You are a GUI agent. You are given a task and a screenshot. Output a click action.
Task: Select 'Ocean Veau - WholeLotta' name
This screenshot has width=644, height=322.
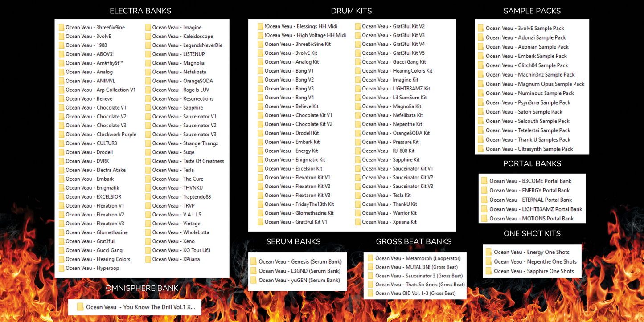(180, 232)
